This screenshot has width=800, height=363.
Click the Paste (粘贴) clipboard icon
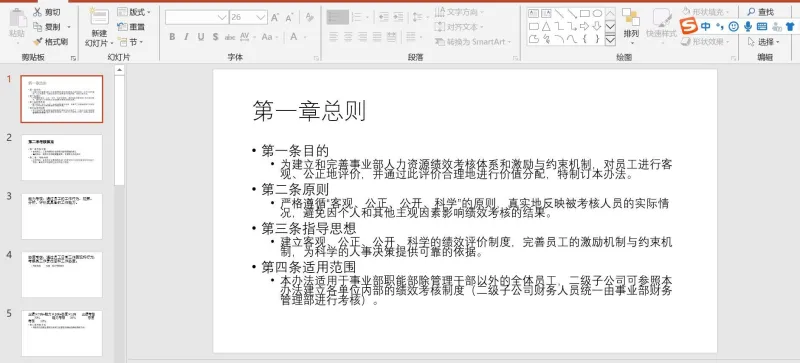(x=17, y=18)
